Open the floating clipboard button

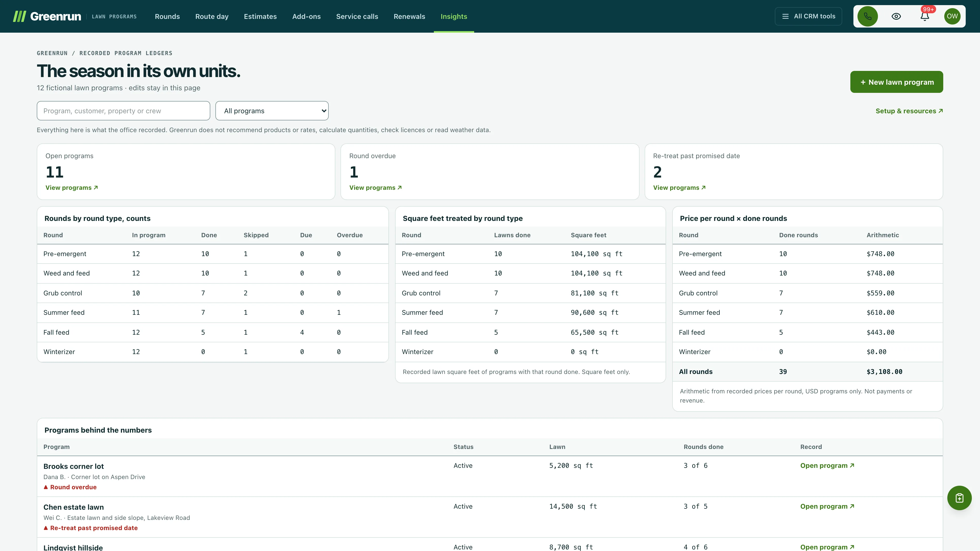[x=959, y=498]
